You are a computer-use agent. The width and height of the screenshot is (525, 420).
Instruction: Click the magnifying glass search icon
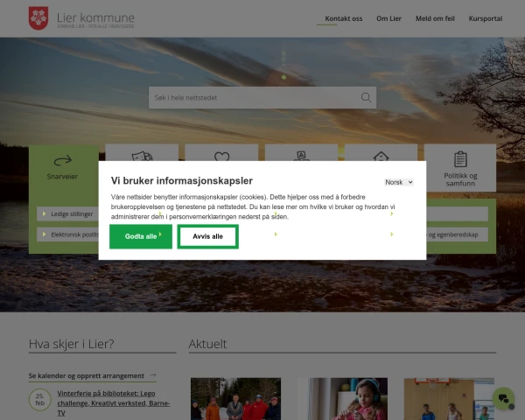(366, 97)
